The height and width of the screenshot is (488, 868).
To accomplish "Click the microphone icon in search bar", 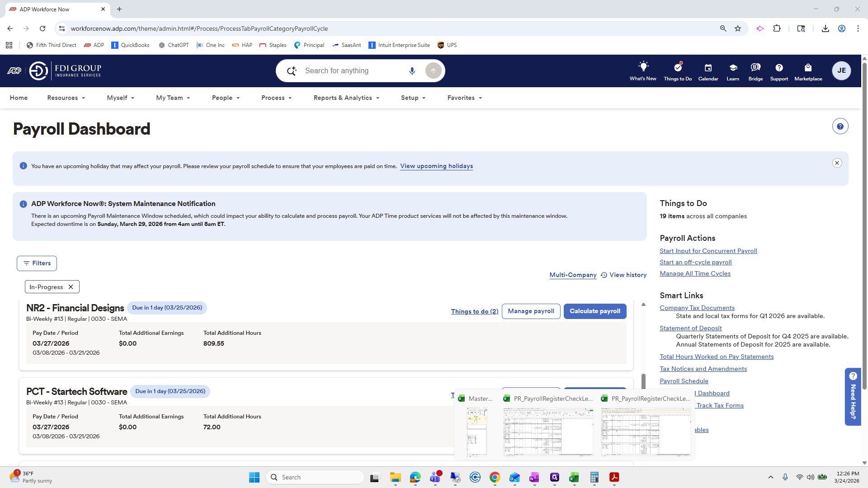I will (412, 71).
